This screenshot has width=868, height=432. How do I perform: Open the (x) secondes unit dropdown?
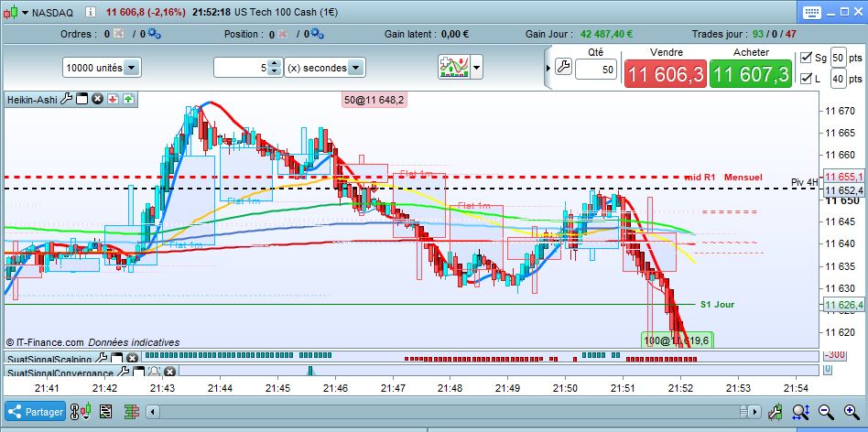pyautogui.click(x=325, y=68)
